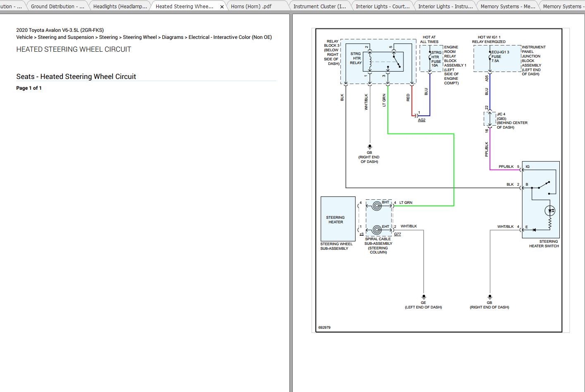The image size is (585, 392).
Task: Open the Instrument Cluster tab
Action: click(319, 6)
